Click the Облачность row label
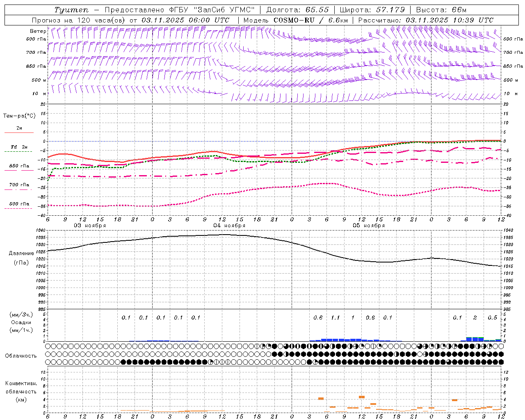The image size is (525, 420). point(21,356)
